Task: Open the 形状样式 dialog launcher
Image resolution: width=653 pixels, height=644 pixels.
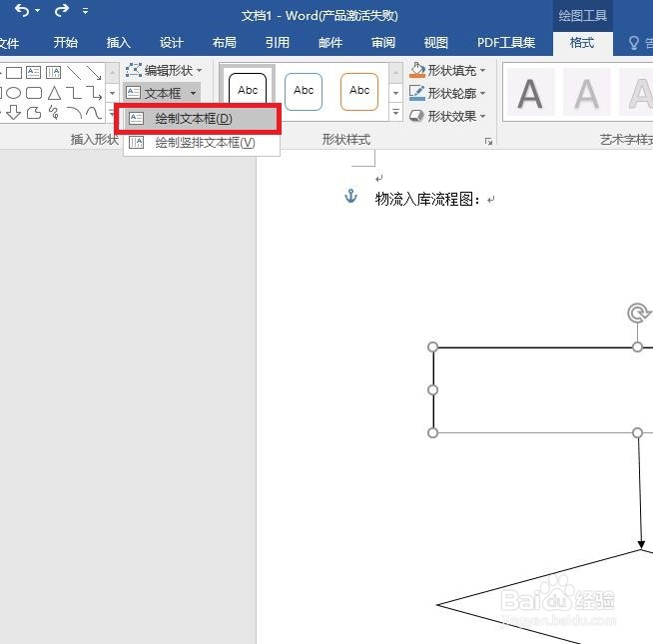Action: pos(488,142)
